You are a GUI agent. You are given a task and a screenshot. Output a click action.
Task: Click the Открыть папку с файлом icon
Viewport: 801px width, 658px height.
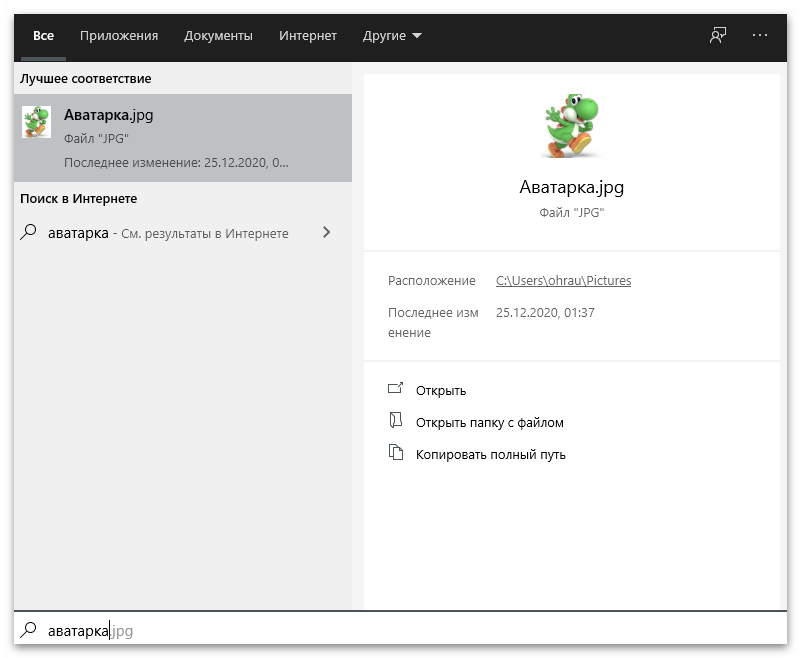coord(396,421)
